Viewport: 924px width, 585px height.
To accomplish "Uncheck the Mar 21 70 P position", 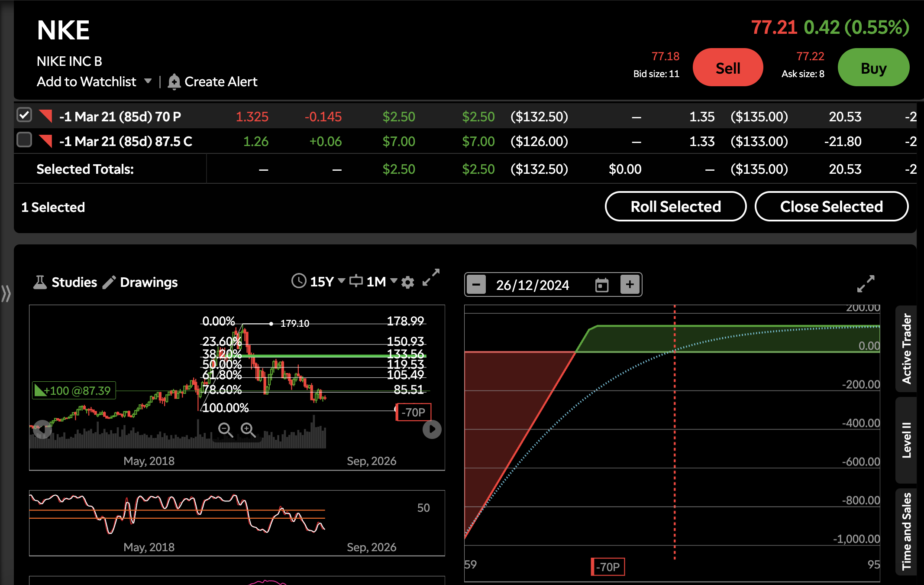I will point(24,115).
